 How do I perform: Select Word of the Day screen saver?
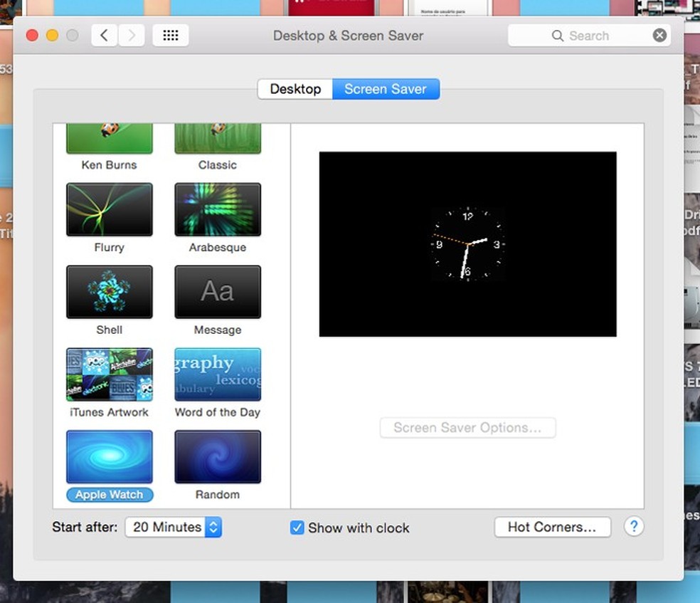pos(218,374)
